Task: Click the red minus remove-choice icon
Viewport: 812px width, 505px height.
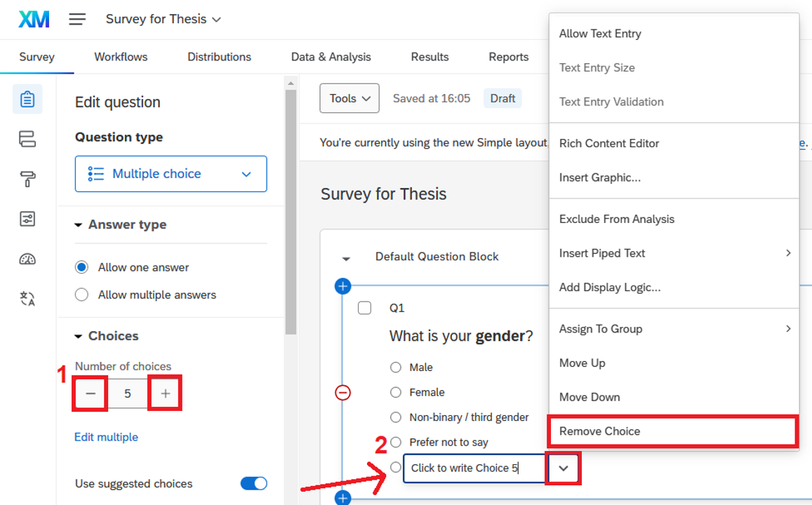Action: click(x=342, y=393)
